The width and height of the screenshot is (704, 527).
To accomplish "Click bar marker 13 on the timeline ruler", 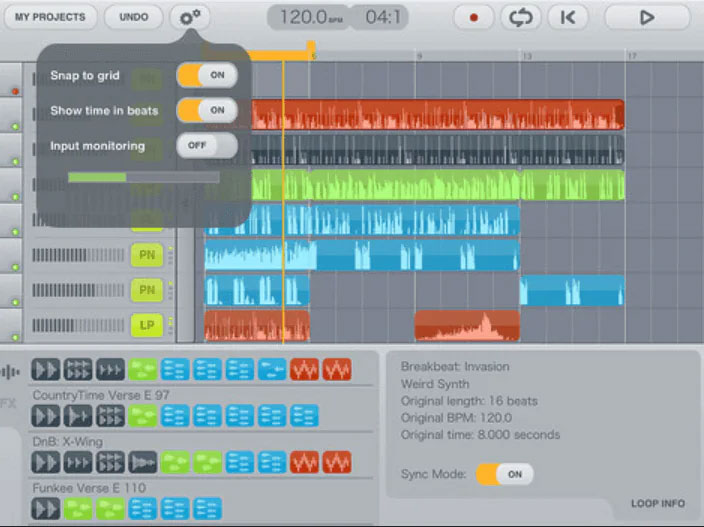I will click(527, 56).
